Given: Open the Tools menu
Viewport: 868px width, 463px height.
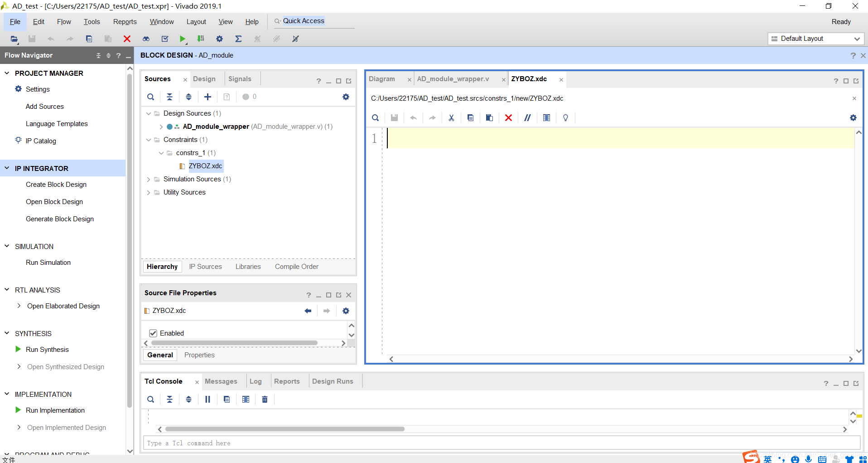Looking at the screenshot, I should [92, 22].
